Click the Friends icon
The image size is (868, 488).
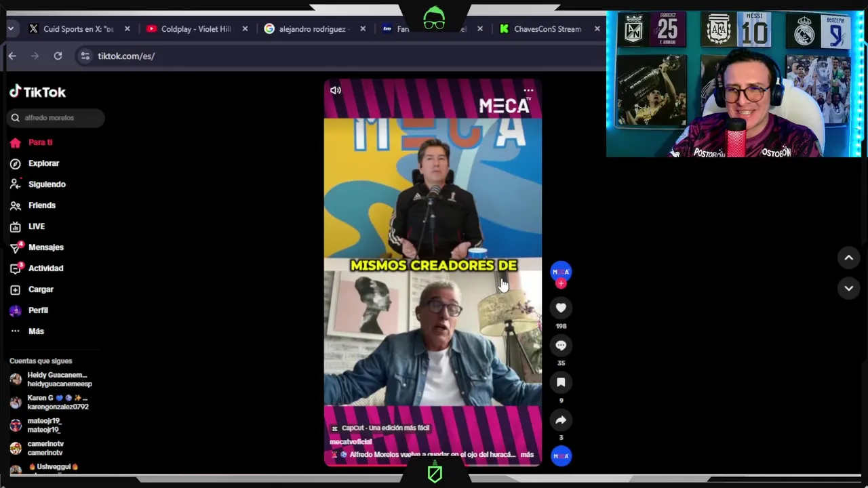click(16, 205)
